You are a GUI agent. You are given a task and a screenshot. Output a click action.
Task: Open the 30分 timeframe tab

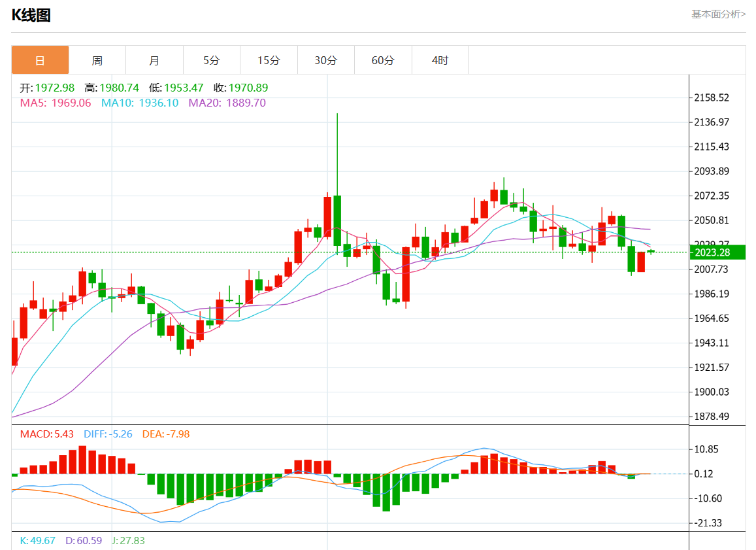point(326,60)
